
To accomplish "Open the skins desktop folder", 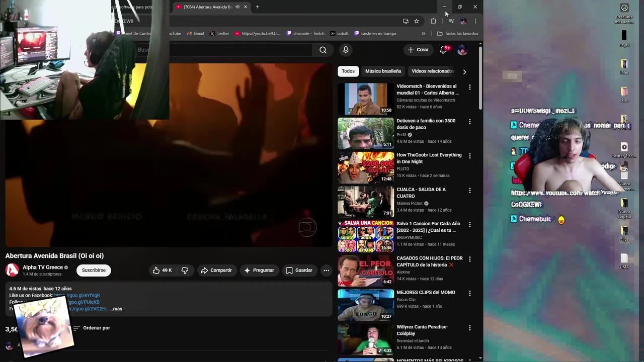I will click(624, 95).
